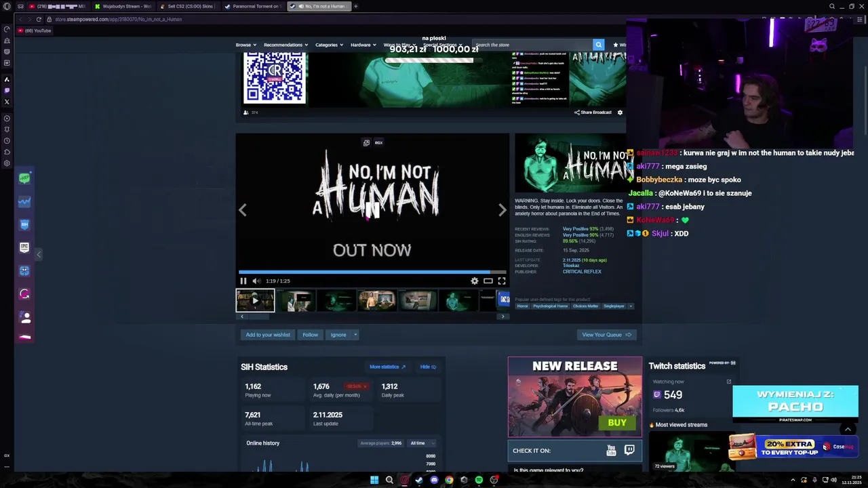Image resolution: width=868 pixels, height=488 pixels.
Task: Expand the Ignore options dropdown arrow
Action: [355, 335]
